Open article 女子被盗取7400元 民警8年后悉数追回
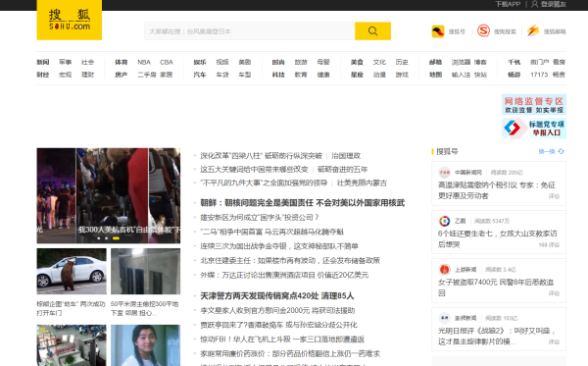Screen dimensions: 588x366 pyautogui.click(x=496, y=288)
